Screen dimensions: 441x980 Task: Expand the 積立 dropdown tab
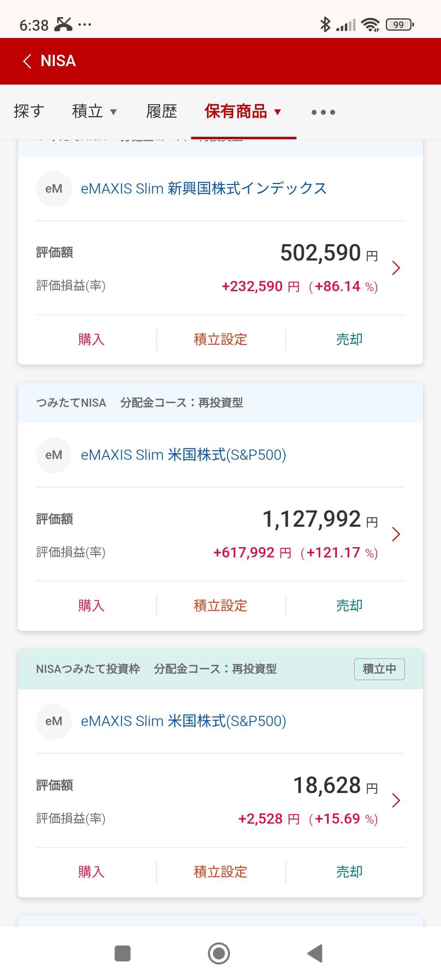[94, 111]
